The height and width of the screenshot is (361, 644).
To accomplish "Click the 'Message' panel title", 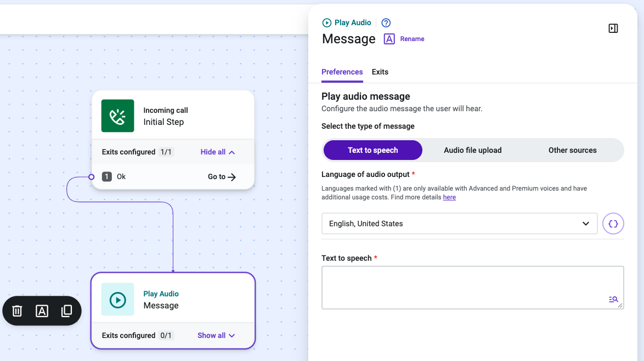I will pyautogui.click(x=349, y=39).
